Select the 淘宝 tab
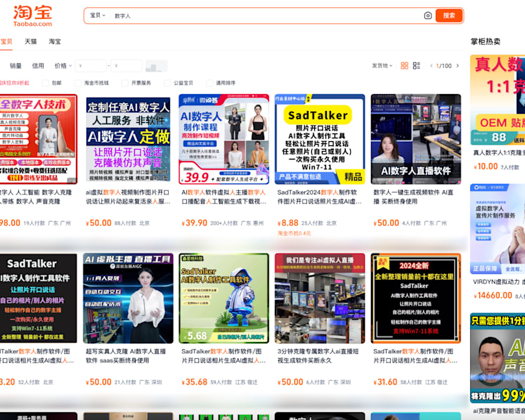Viewport: 525px width, 420px height. tap(55, 41)
